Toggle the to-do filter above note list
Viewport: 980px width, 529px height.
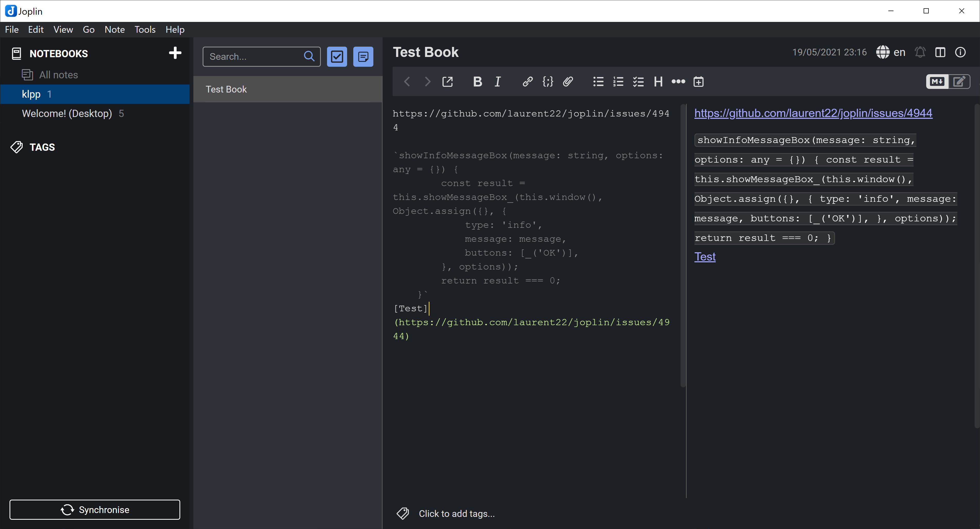[337, 56]
